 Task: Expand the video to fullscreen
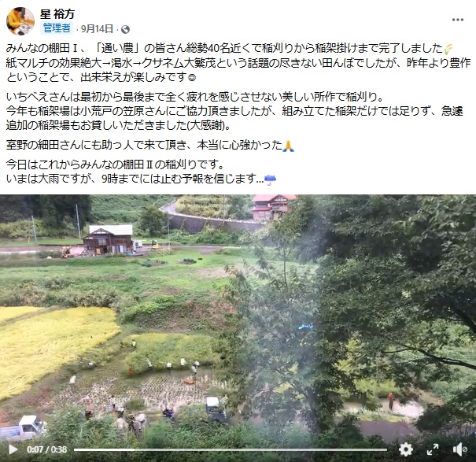[433, 449]
